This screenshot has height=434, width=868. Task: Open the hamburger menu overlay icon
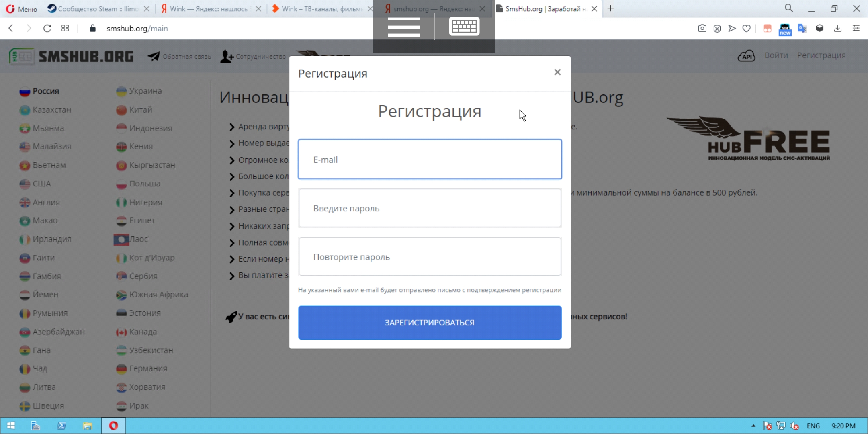403,27
